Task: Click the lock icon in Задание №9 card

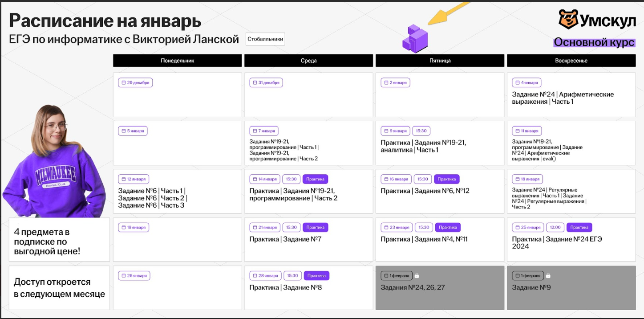Action: pyautogui.click(x=548, y=276)
